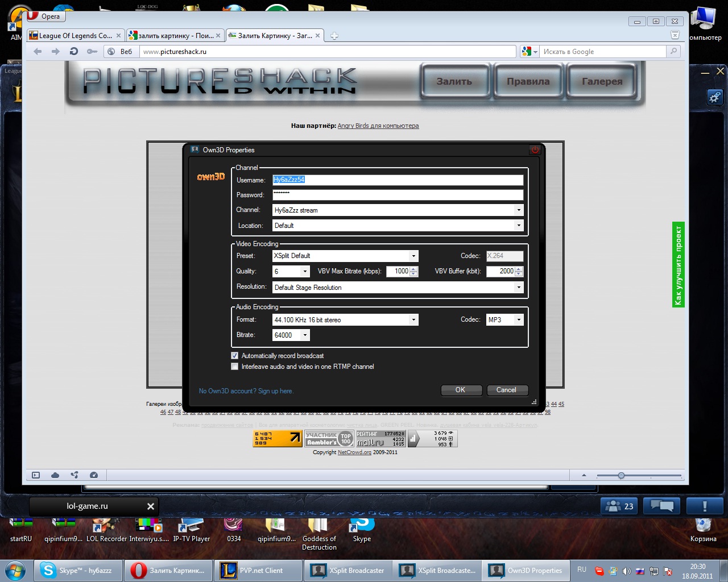Select the Залить Картинку - Заг... tab
Screen dimensions: 728x582
coord(275,35)
